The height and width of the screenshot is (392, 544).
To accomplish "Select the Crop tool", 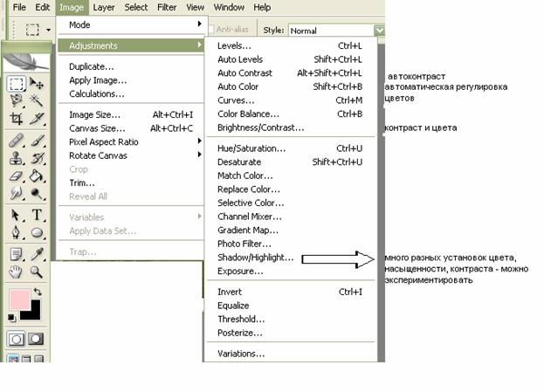I will point(16,119).
